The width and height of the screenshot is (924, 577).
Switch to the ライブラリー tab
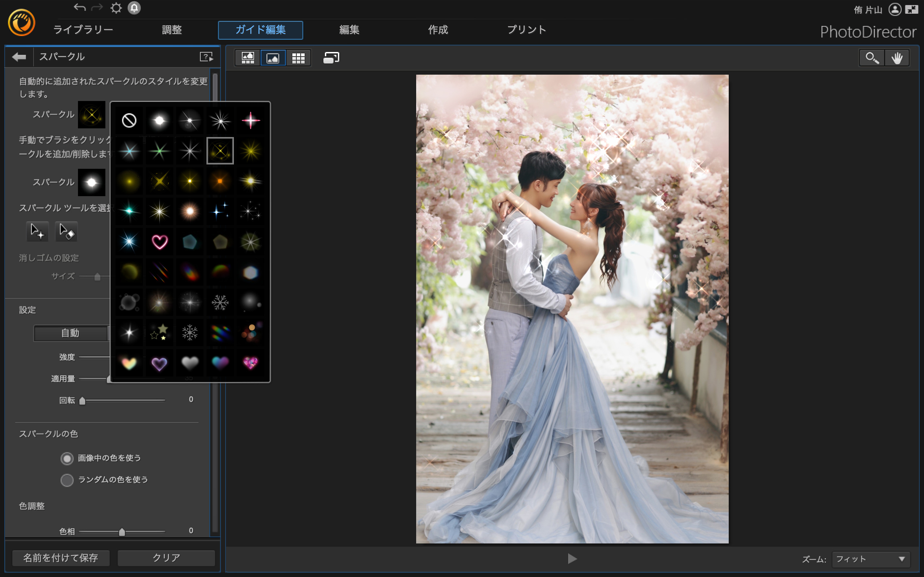pos(83,30)
